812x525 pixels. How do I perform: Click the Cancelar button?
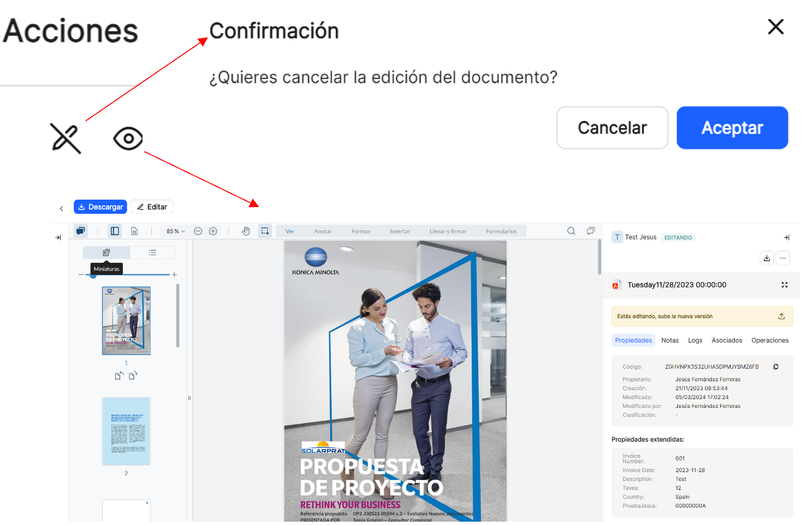tap(612, 128)
